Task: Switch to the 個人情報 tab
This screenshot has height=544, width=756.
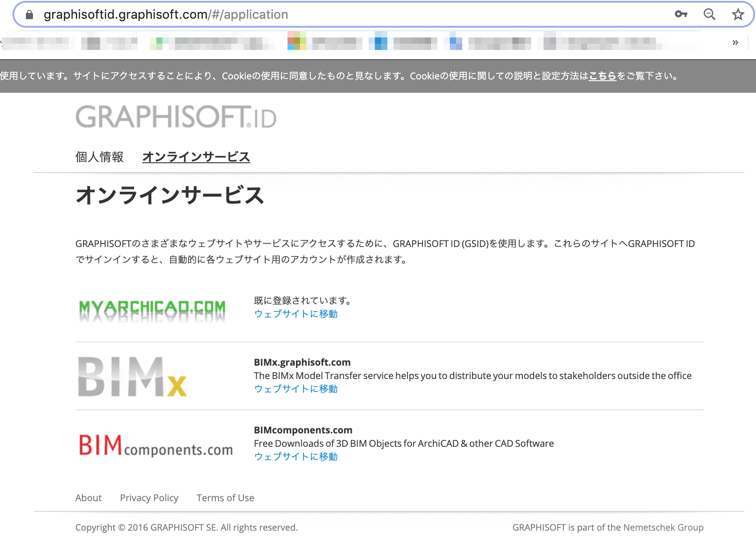Action: click(x=99, y=157)
